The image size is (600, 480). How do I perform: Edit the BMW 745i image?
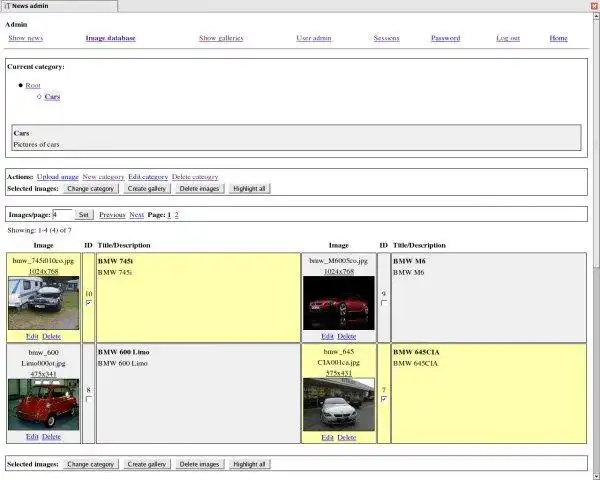32,336
